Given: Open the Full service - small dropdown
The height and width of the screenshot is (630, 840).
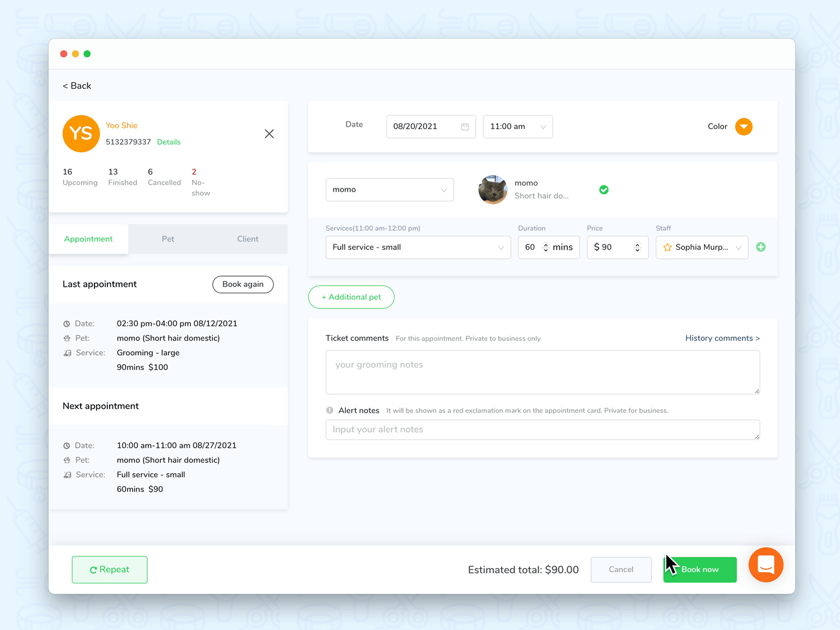Looking at the screenshot, I should point(418,247).
